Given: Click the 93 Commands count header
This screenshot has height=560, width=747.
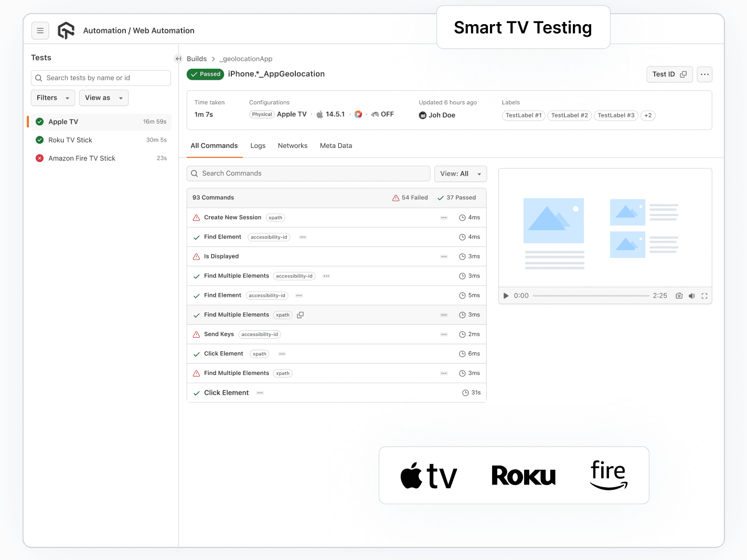Looking at the screenshot, I should [213, 198].
